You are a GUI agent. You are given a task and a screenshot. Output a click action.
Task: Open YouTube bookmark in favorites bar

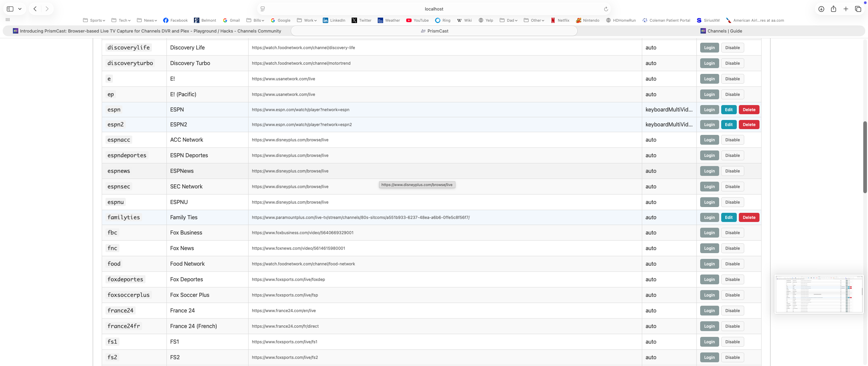point(417,20)
